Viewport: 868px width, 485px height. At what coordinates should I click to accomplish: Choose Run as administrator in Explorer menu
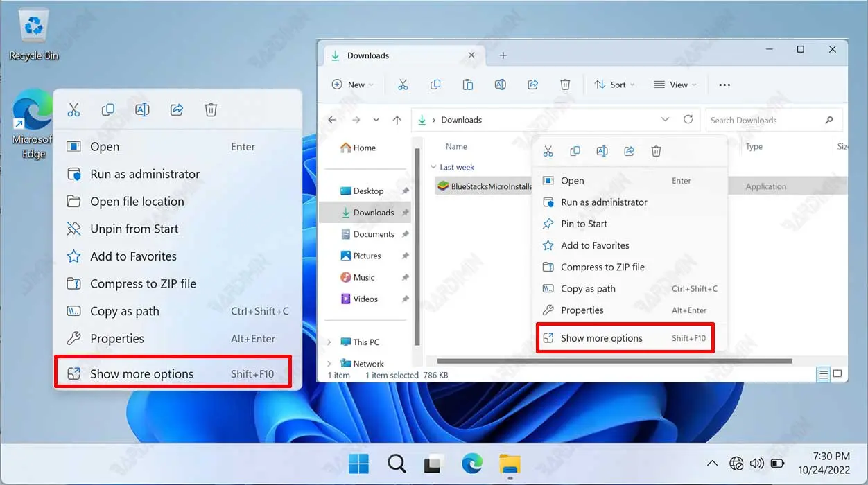604,202
